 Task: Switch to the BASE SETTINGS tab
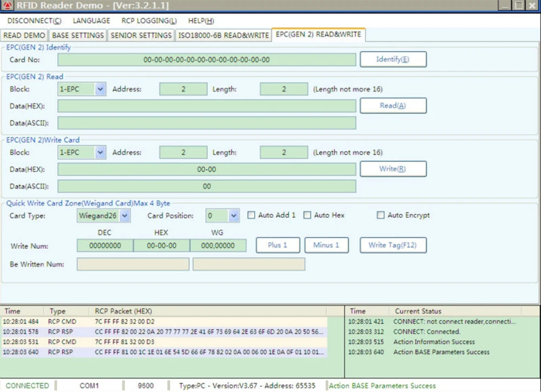[x=77, y=35]
